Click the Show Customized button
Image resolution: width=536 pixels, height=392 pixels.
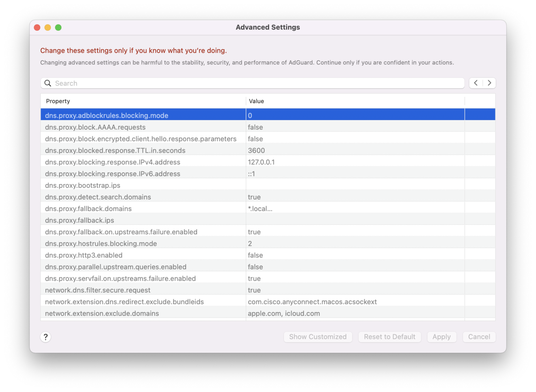point(318,337)
